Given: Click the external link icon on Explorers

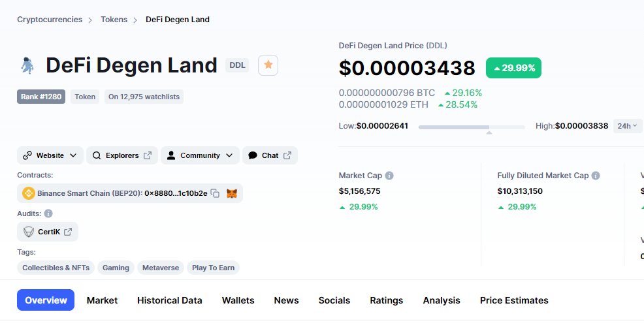Looking at the screenshot, I should point(148,155).
